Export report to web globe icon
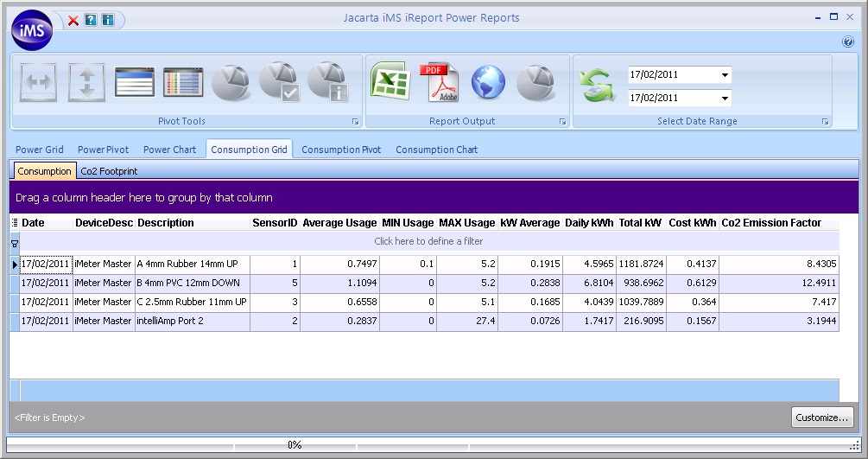The width and height of the screenshot is (868, 459). point(488,82)
